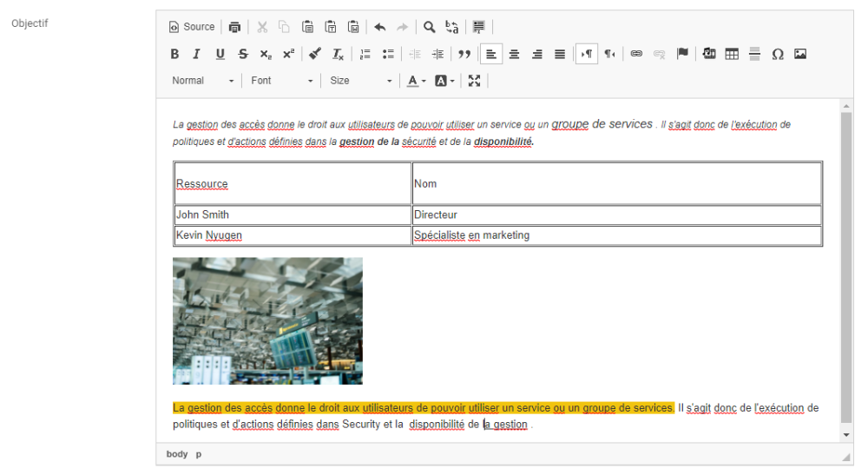Select Align Left
The image size is (868, 475).
click(x=491, y=54)
